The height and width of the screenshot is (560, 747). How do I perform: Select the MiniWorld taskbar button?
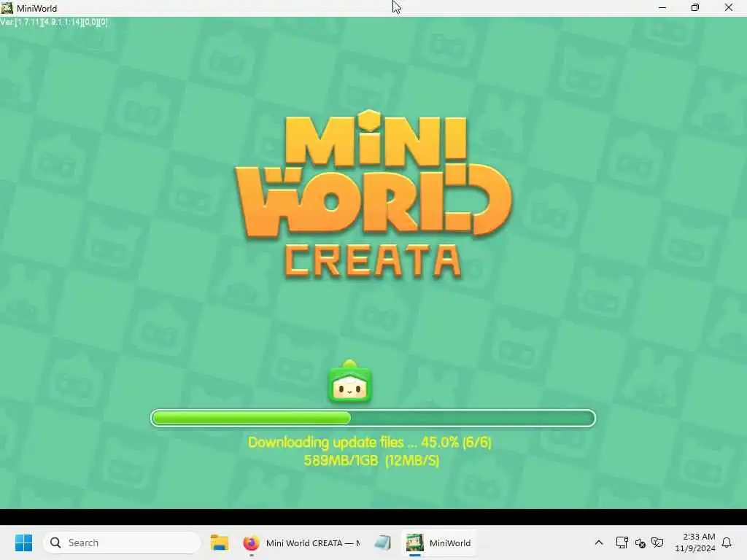(438, 542)
